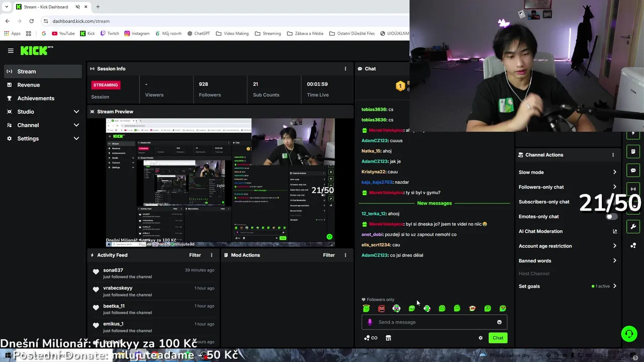This screenshot has height=362, width=644.
Task: Expand the Channel sidebar section
Action: tap(76, 125)
